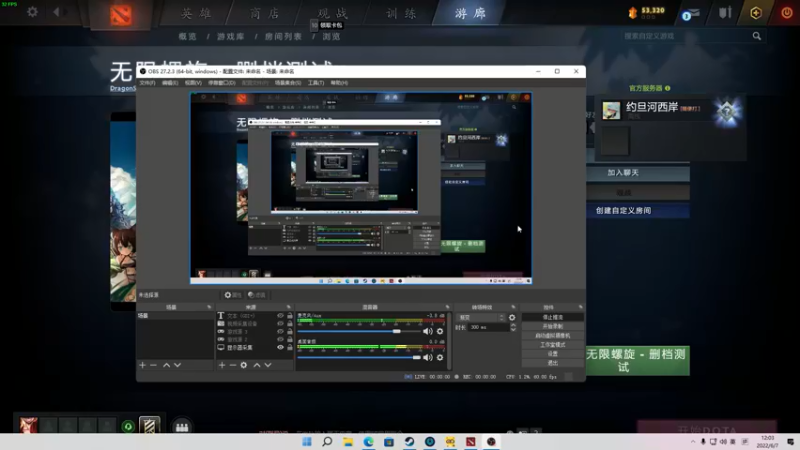800x450 pixels.
Task: Open the Dota shards balance icon
Action: [633, 13]
